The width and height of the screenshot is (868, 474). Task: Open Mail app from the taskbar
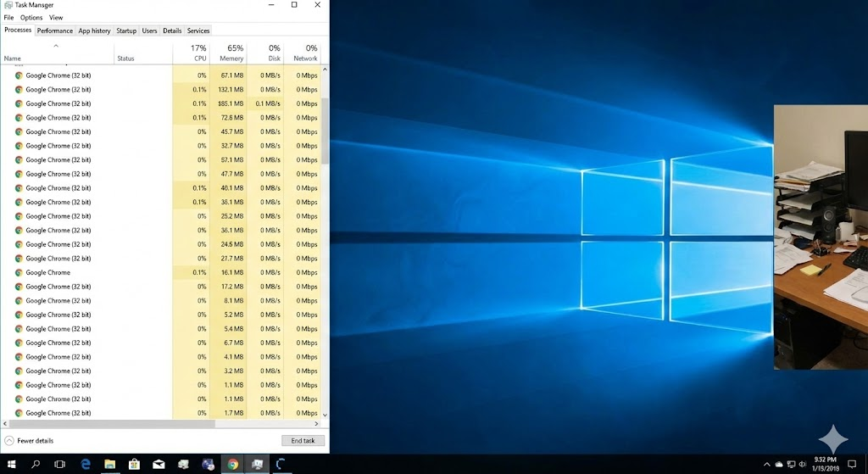[x=159, y=464]
